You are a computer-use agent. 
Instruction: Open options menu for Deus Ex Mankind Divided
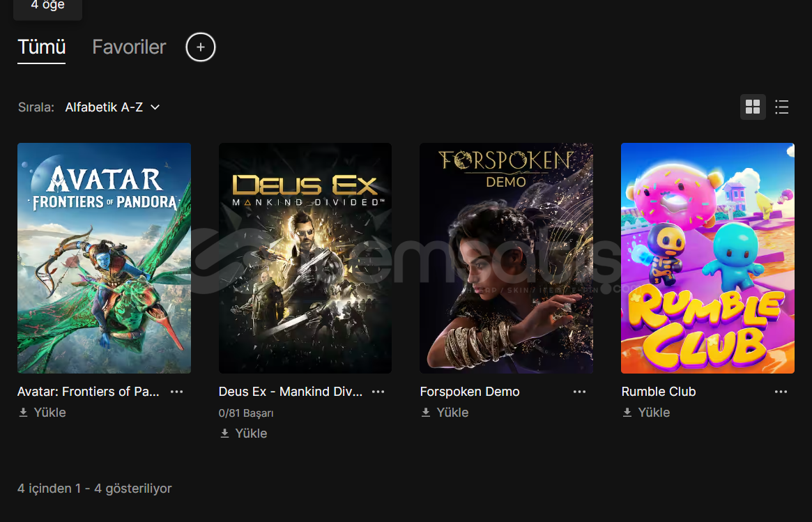click(378, 392)
